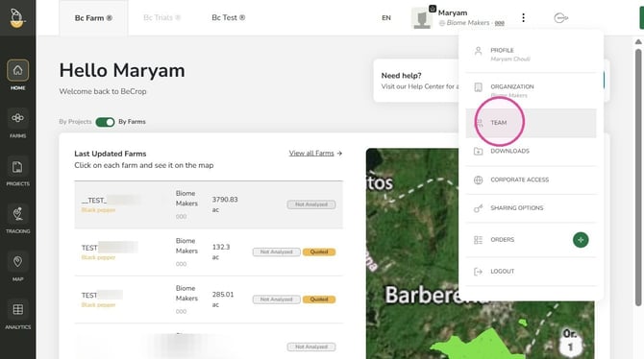Click the key-shaped icon in header
Image resolution: width=644 pixels, height=359 pixels.
561,17
